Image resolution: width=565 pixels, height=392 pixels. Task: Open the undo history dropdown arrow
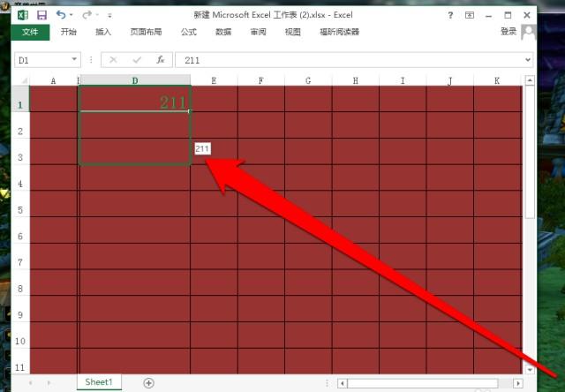[71, 15]
